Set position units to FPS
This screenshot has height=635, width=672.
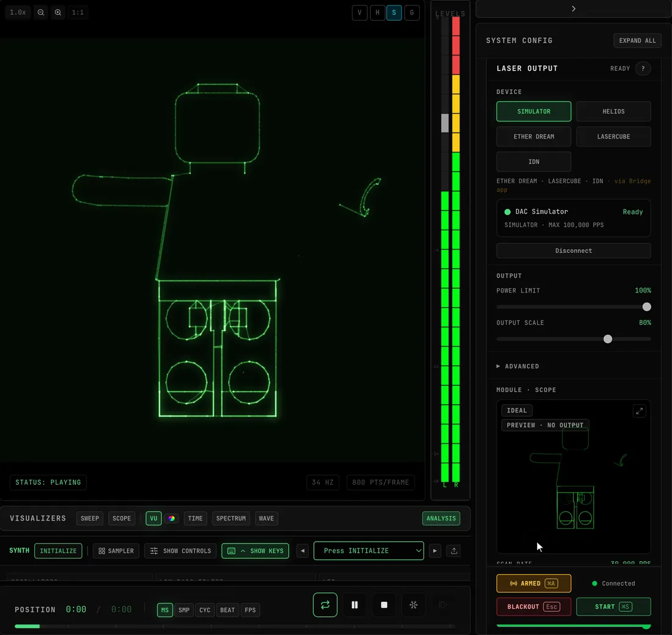pyautogui.click(x=250, y=610)
